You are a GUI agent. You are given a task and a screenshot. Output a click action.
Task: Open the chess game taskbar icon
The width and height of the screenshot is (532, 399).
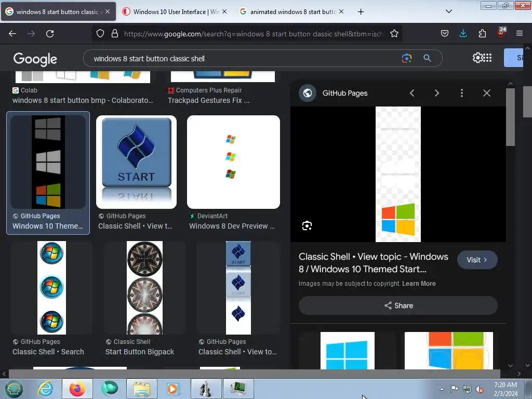point(206,389)
